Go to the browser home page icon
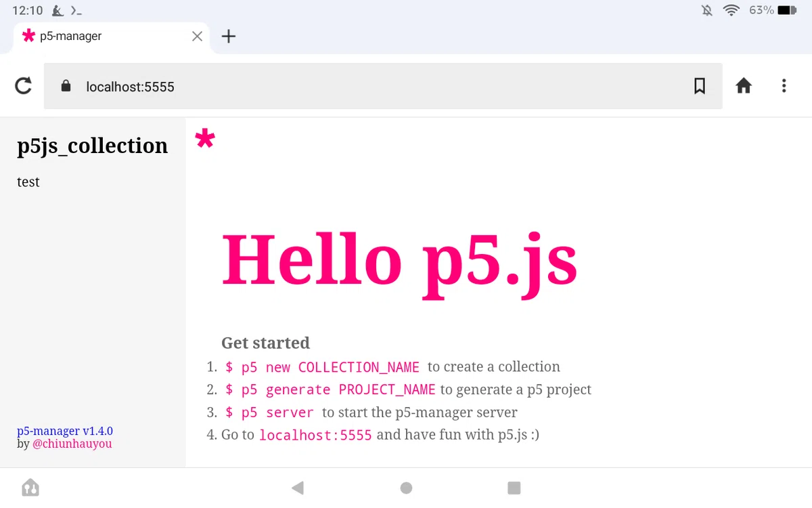 pyautogui.click(x=744, y=86)
